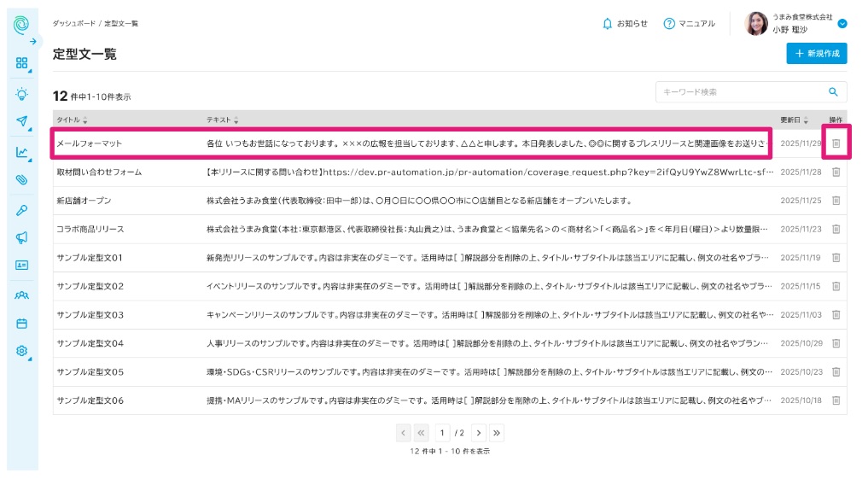Click the megaphone icon in the sidebar

click(x=21, y=237)
